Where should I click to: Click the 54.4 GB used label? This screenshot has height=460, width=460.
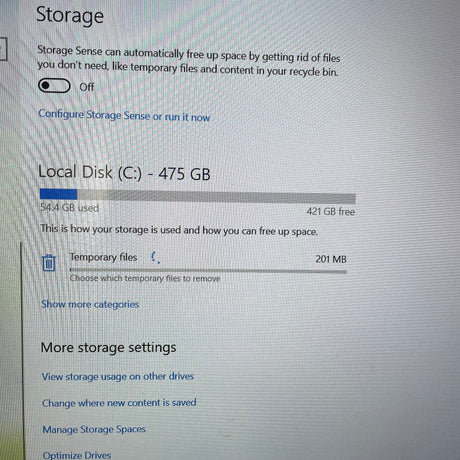click(69, 208)
